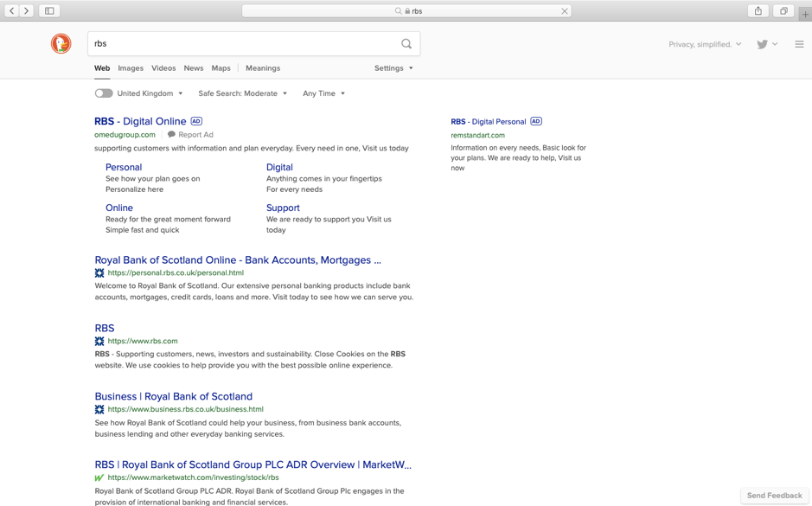Click the lock icon in address bar
Viewport: 812px width, 506px height.
pos(407,11)
